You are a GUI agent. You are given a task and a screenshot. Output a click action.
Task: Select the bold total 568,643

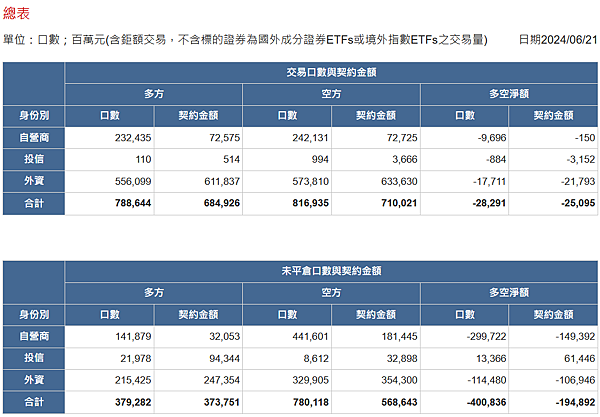pos(376,402)
